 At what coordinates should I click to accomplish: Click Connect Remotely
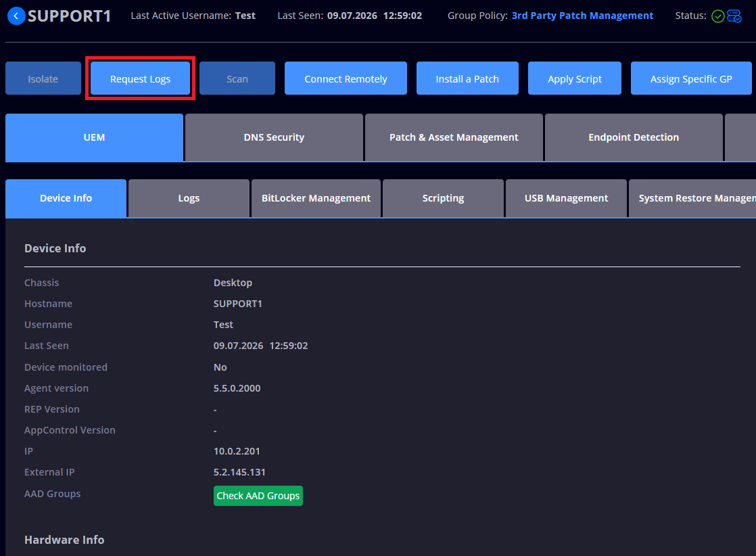(346, 78)
